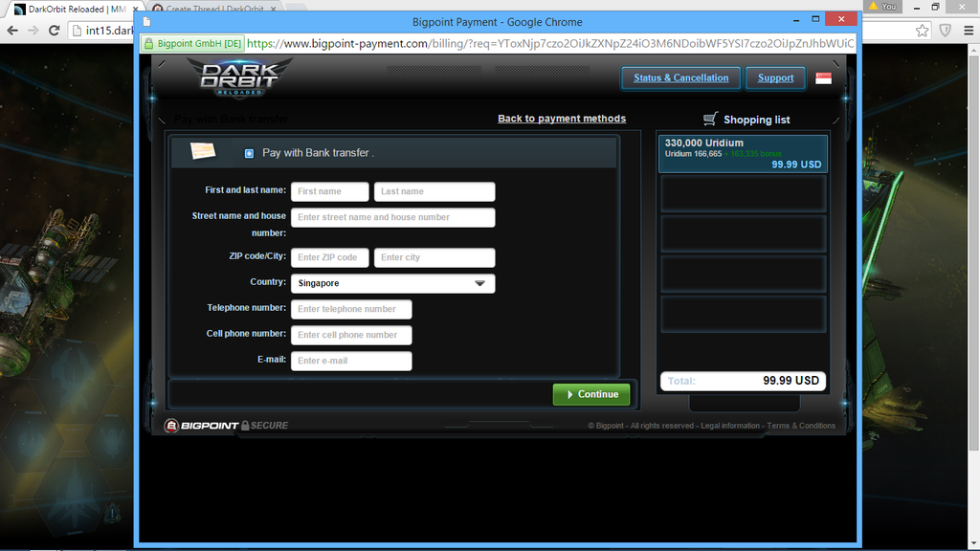This screenshot has height=551, width=980.
Task: Focus the First name input field
Action: pyautogui.click(x=329, y=191)
